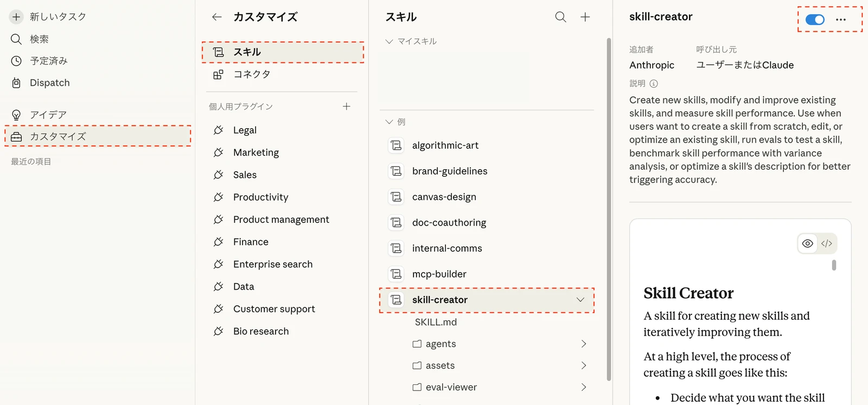Collapse the 例 section
Viewport: 868px width, 405px height.
coord(389,122)
